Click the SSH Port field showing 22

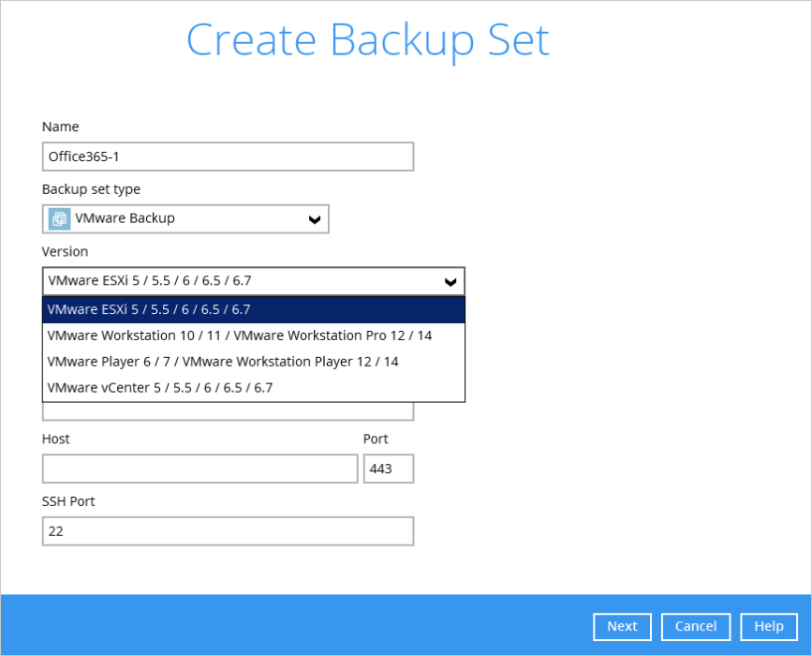(x=228, y=530)
